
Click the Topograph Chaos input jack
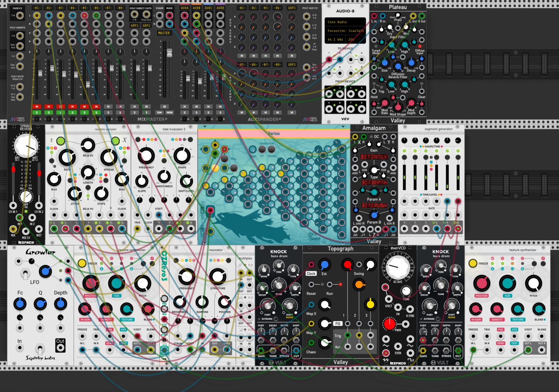point(312,342)
